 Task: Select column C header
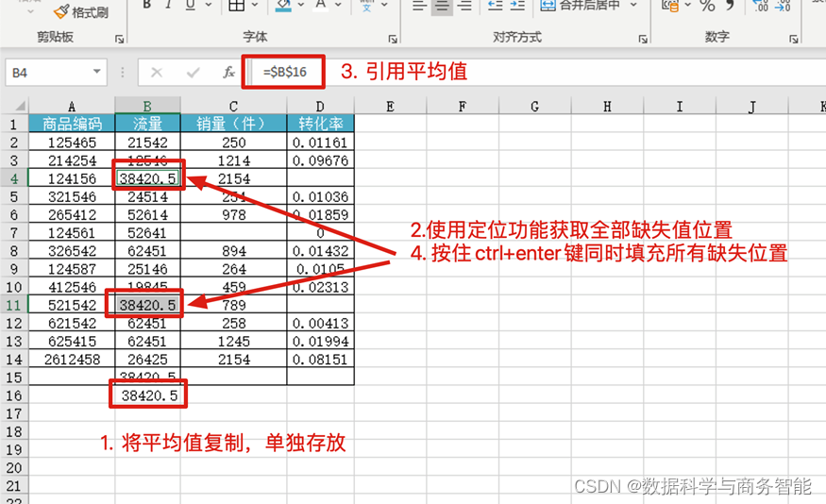(x=234, y=107)
